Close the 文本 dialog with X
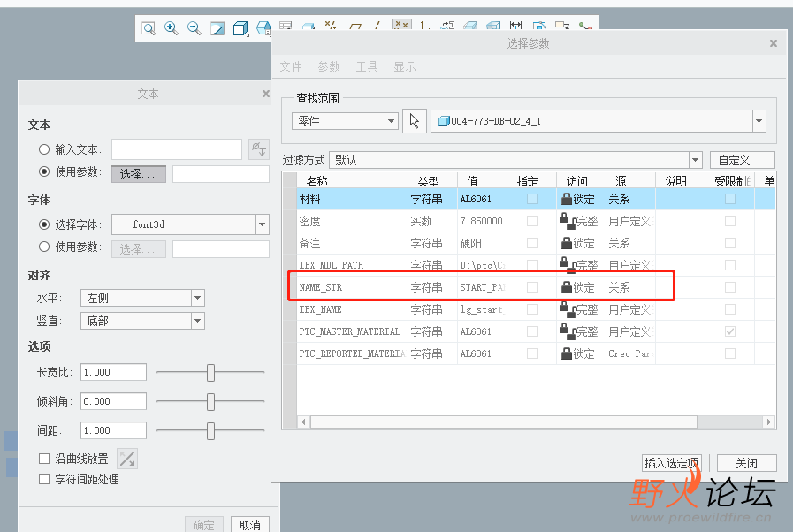Screen dimensions: 793x532 pos(266,94)
